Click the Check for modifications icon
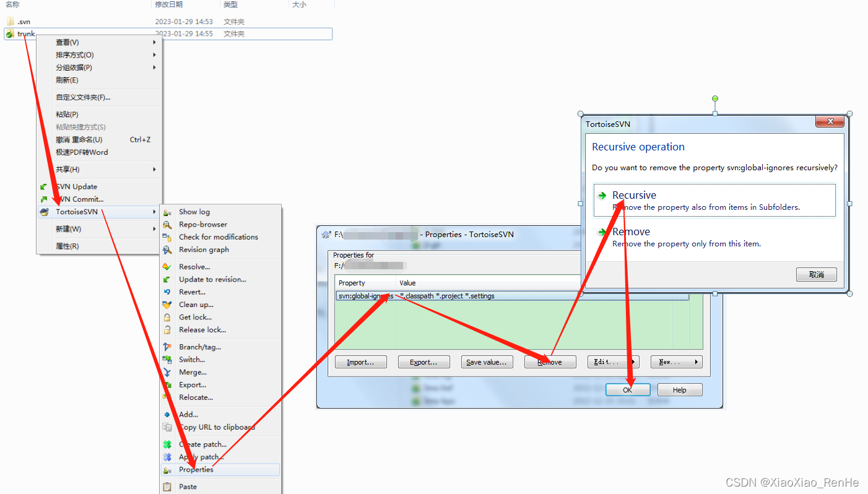The image size is (868, 494). pyautogui.click(x=167, y=237)
